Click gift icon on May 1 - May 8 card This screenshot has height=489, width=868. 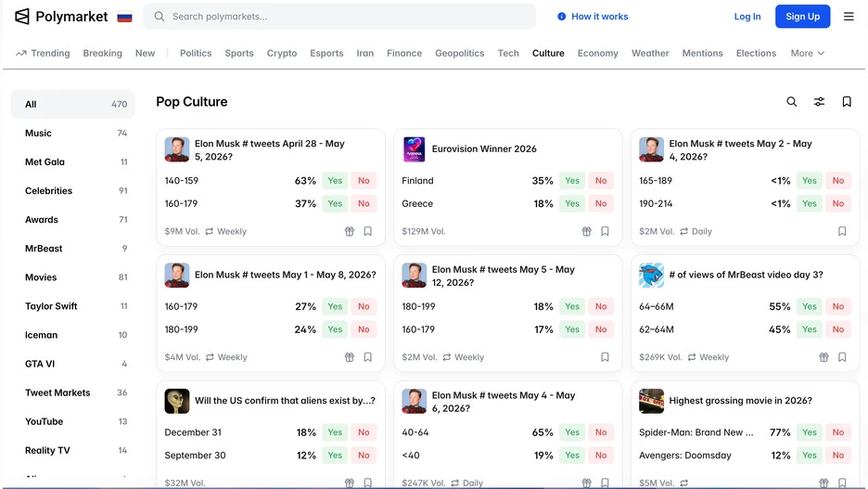350,357
